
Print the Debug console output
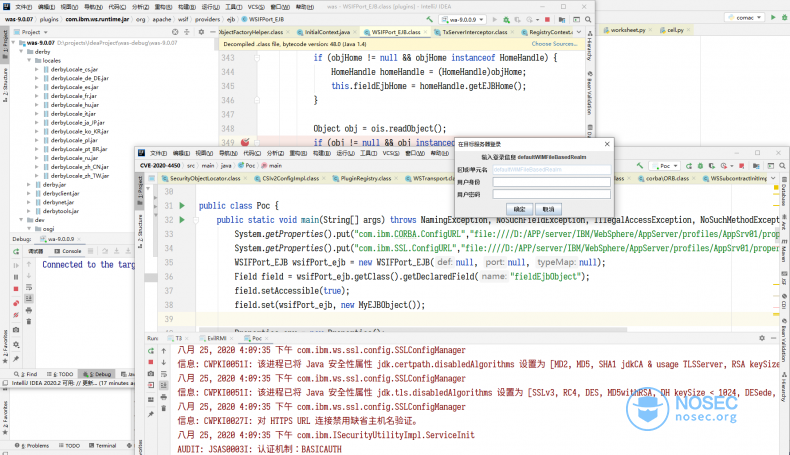tap(29, 310)
